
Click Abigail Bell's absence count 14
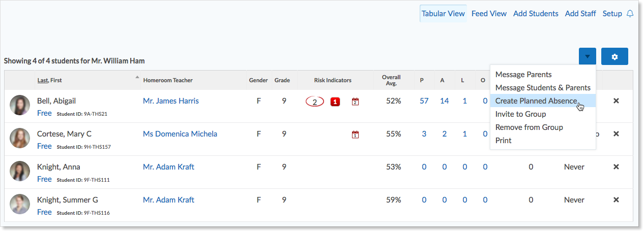445,101
